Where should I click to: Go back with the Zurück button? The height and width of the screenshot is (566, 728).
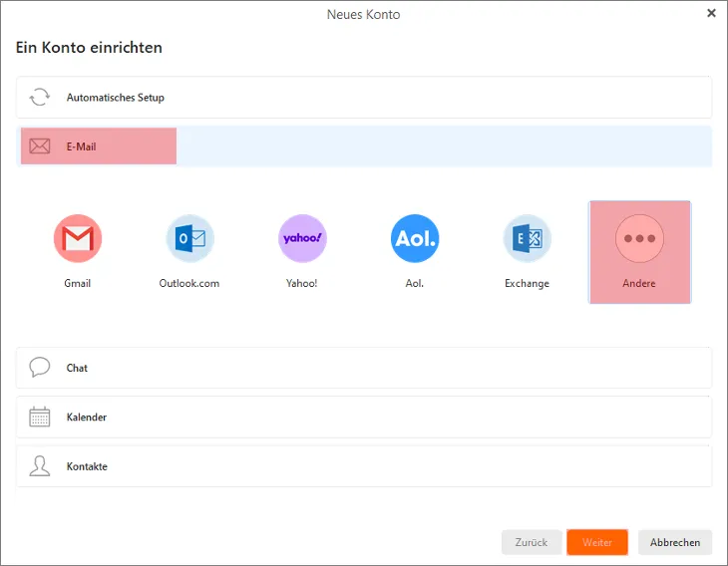coord(532,542)
